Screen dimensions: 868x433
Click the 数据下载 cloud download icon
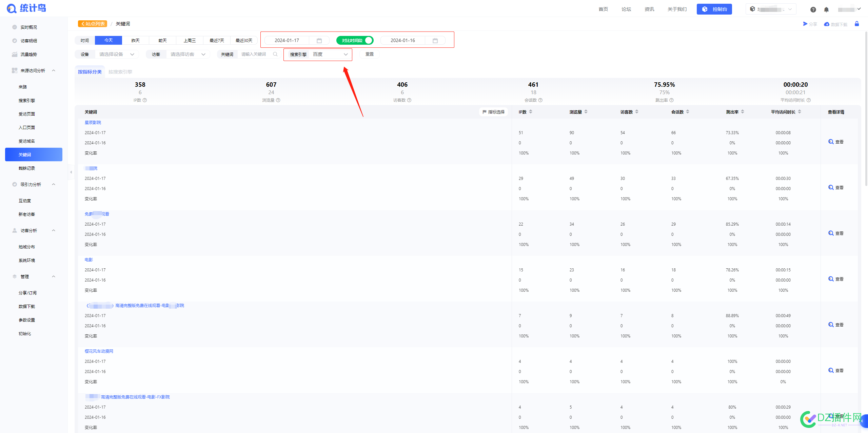[x=827, y=24]
